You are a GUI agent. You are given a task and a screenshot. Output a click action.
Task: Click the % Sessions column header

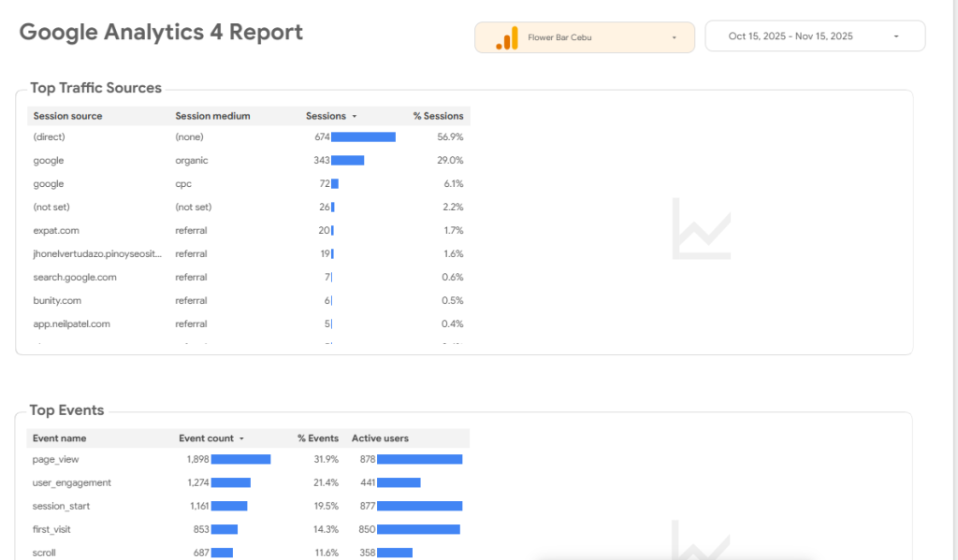click(438, 116)
